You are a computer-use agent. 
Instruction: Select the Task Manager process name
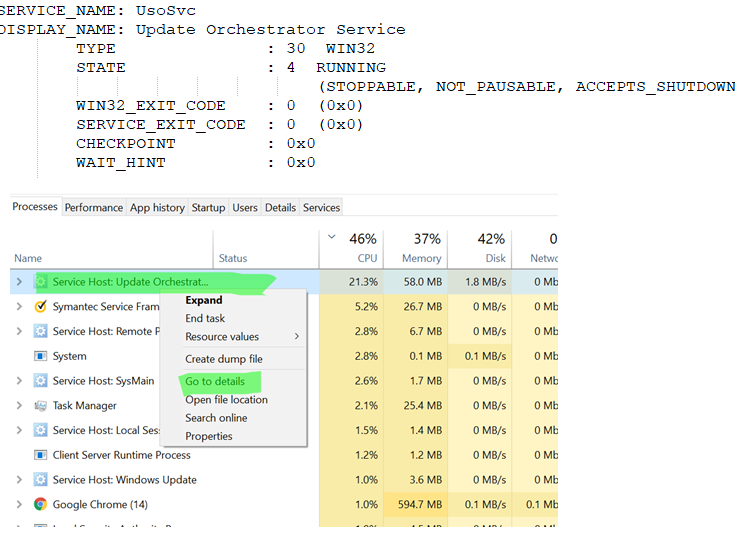pyautogui.click(x=84, y=406)
